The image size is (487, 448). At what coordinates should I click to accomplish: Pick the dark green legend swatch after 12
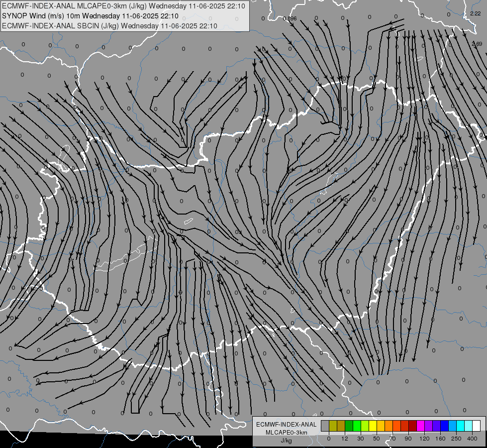pos(349,426)
